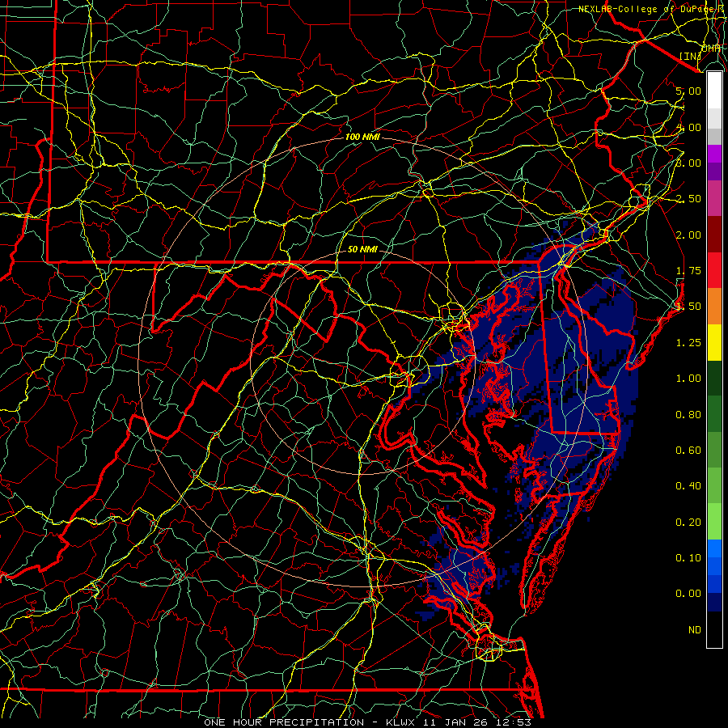Click the 1.00 legend value
The width and height of the screenshot is (728, 728).
pyautogui.click(x=688, y=379)
